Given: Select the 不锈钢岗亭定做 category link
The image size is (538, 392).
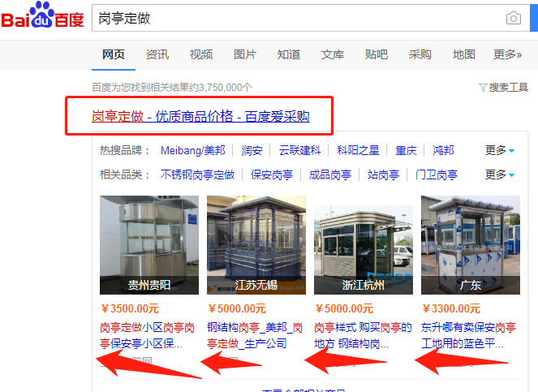Looking at the screenshot, I should [x=198, y=174].
